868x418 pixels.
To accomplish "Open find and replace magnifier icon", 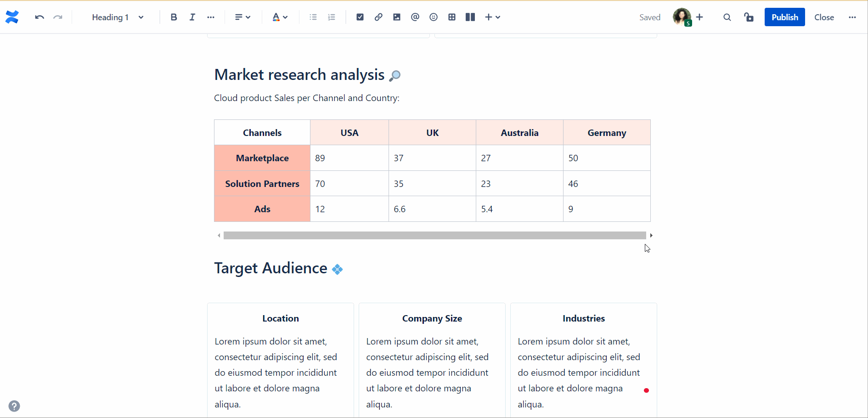I will [727, 17].
